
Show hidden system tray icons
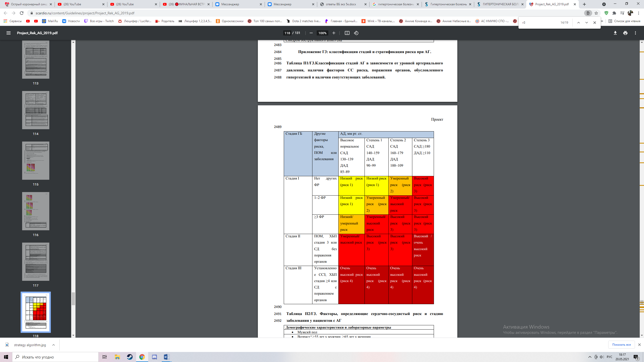coord(590,357)
